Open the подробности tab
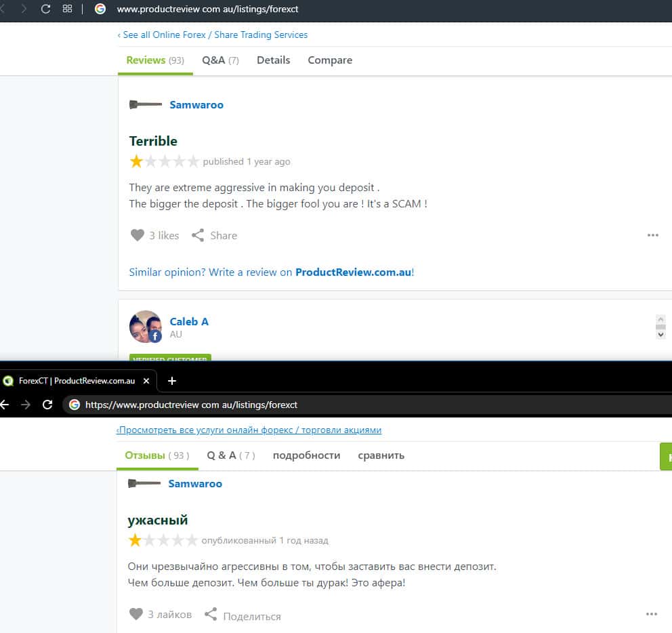 (306, 455)
